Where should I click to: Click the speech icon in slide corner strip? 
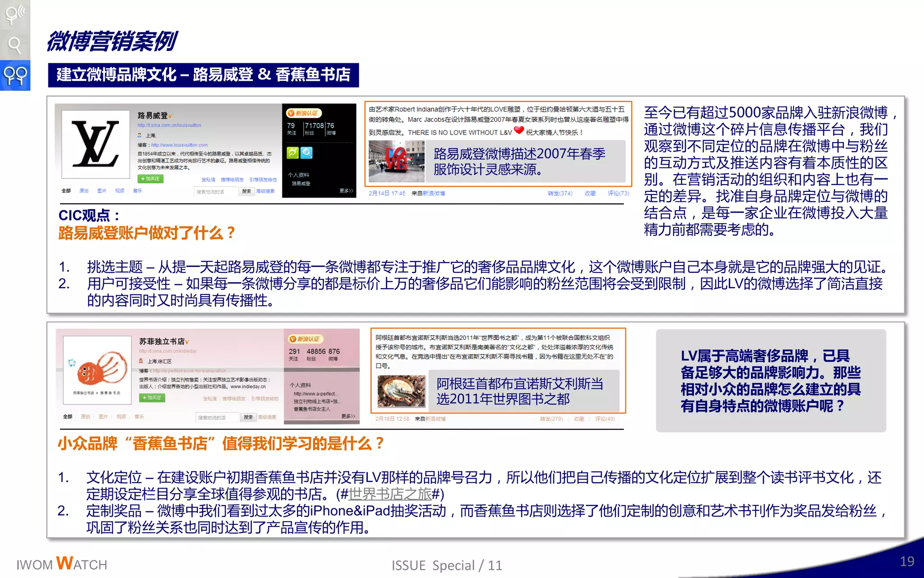[15, 14]
